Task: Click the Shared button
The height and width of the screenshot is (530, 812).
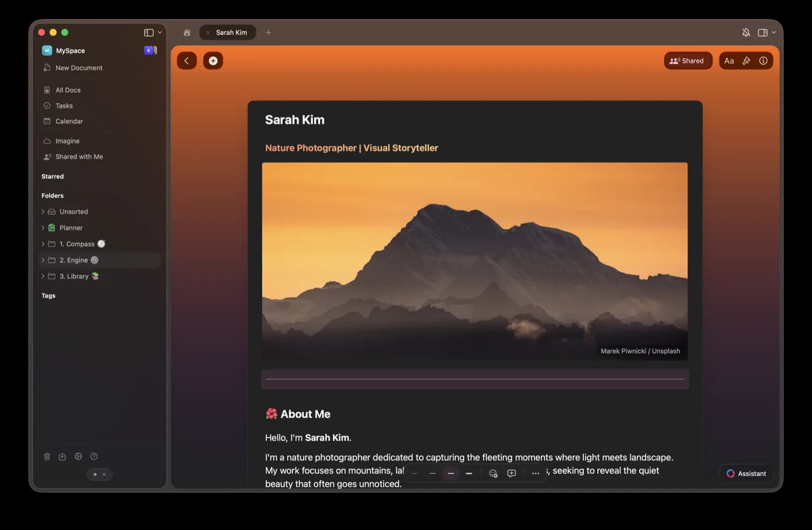Action: [688, 60]
